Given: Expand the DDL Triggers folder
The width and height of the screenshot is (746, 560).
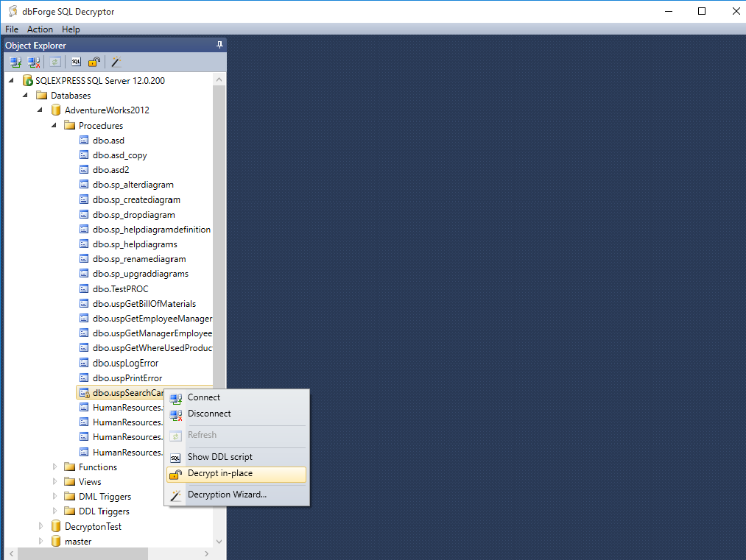Looking at the screenshot, I should [x=54, y=511].
